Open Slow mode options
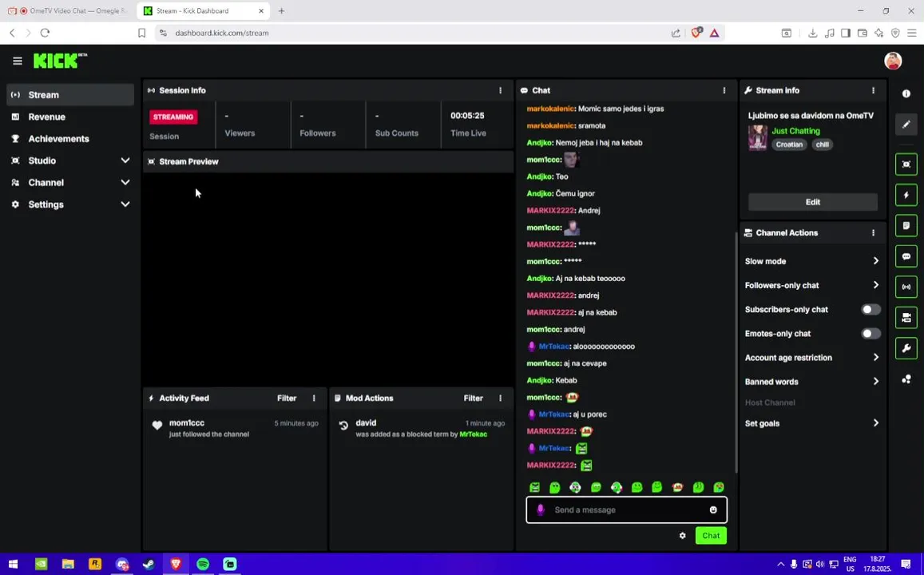 pyautogui.click(x=813, y=261)
